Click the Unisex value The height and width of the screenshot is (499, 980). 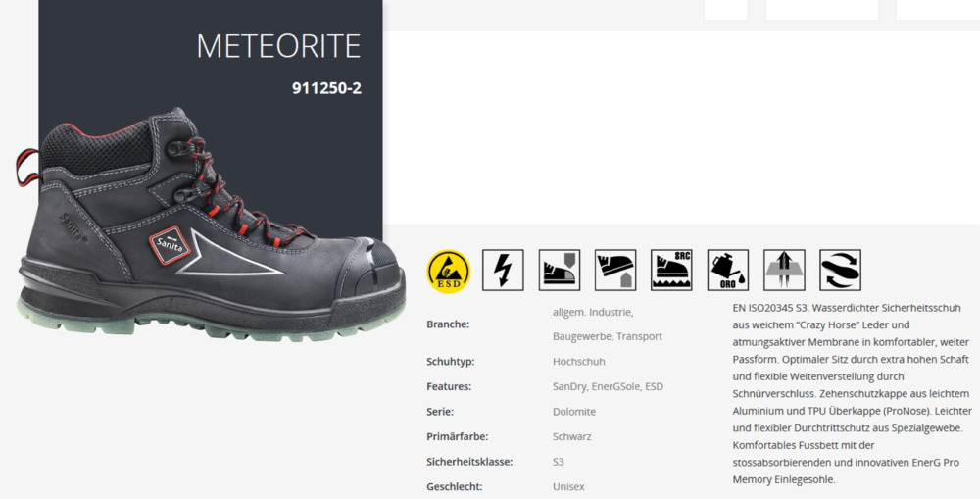pos(568,486)
